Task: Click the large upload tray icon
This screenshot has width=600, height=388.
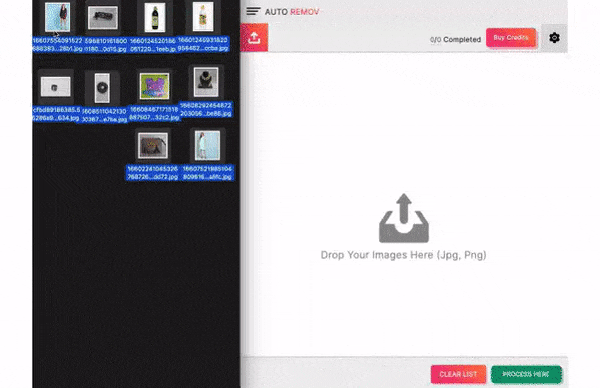Action: tap(404, 218)
